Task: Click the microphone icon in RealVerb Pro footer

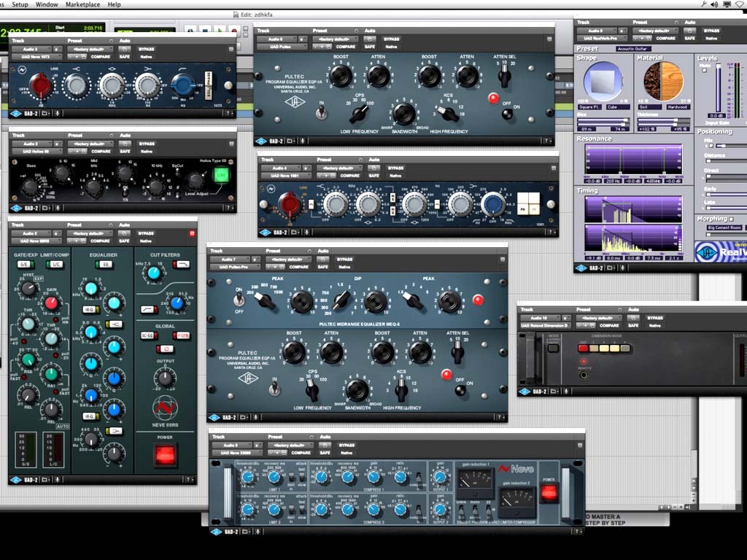Action: pyautogui.click(x=621, y=268)
